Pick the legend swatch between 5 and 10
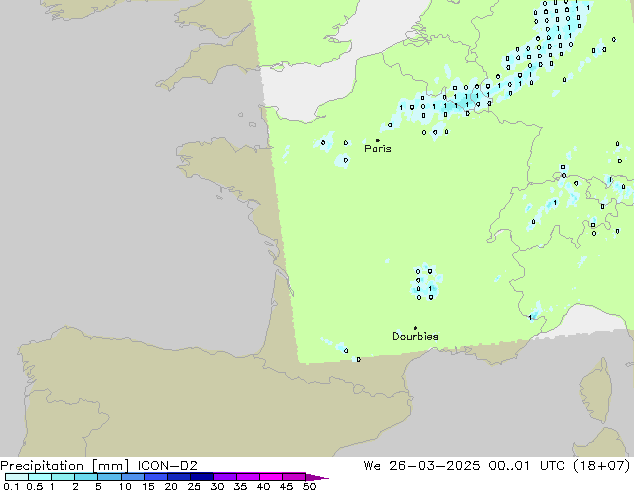 pyautogui.click(x=109, y=477)
